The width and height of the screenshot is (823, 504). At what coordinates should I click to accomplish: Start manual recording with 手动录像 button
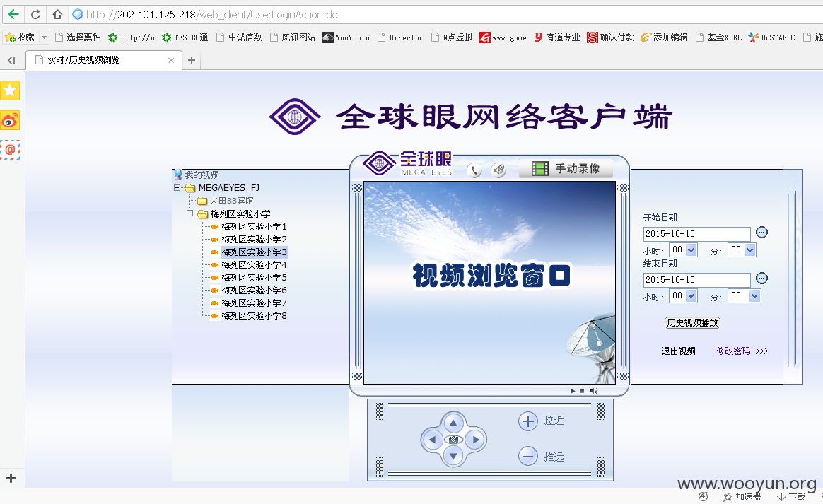[x=566, y=168]
